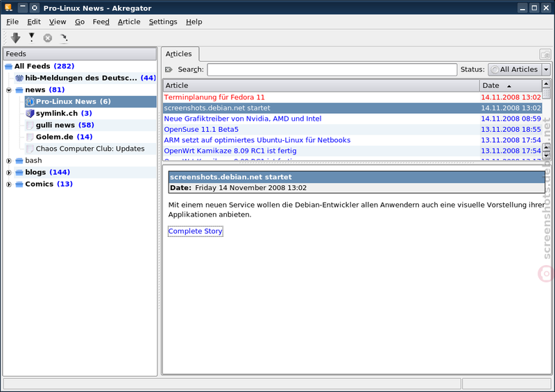Follow the Complete Story link
Viewport: 555px width, 392px height.
coord(196,231)
